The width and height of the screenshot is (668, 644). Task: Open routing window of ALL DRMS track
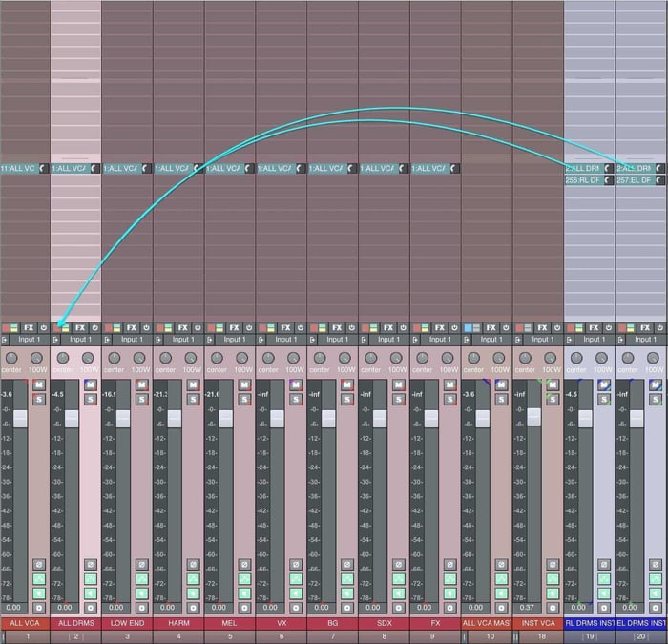click(62, 328)
